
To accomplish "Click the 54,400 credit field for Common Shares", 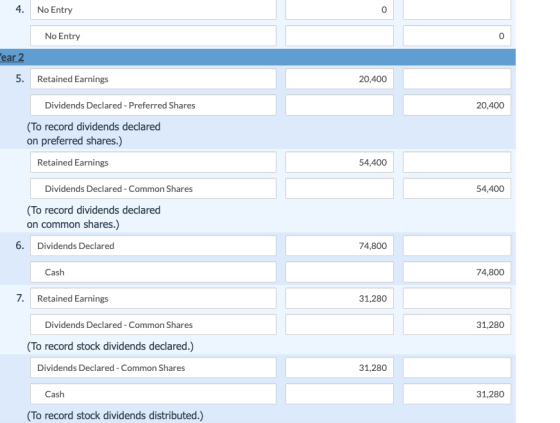I will (x=457, y=188).
